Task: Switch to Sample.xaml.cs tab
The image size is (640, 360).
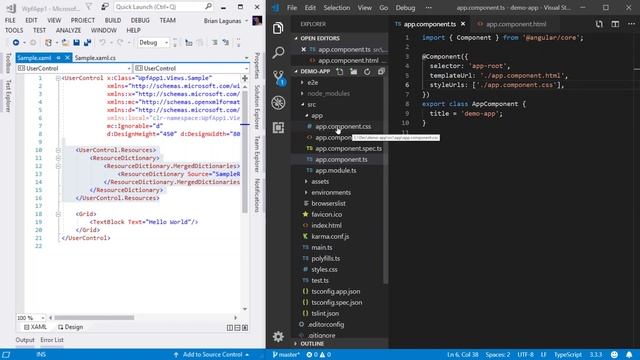Action: click(95, 58)
